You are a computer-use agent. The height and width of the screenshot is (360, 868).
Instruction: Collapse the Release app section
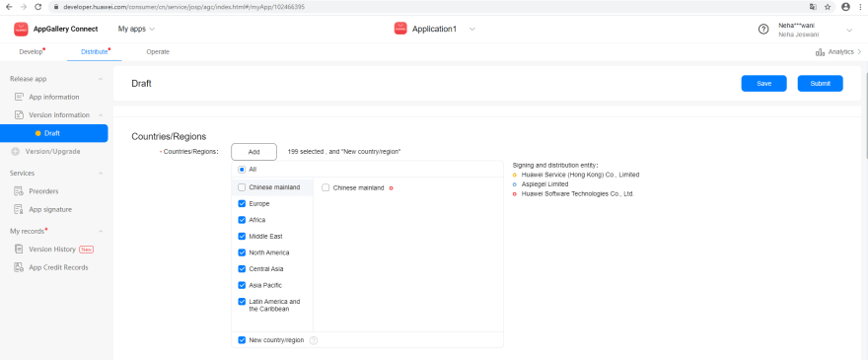pyautogui.click(x=101, y=79)
